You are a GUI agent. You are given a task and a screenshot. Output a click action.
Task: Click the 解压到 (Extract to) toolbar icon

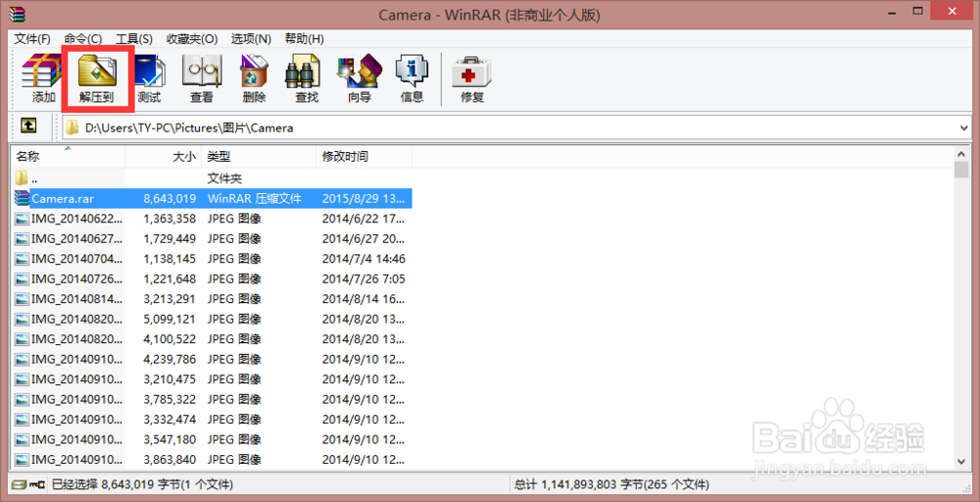tap(97, 78)
